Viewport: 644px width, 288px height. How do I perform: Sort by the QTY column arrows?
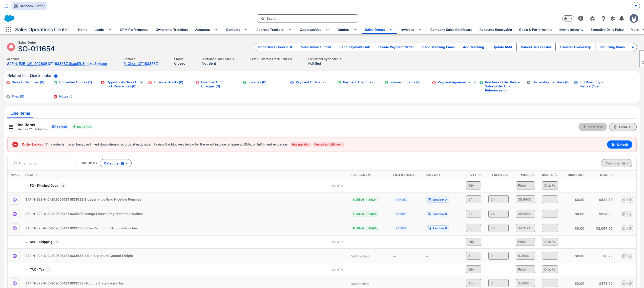[480, 175]
